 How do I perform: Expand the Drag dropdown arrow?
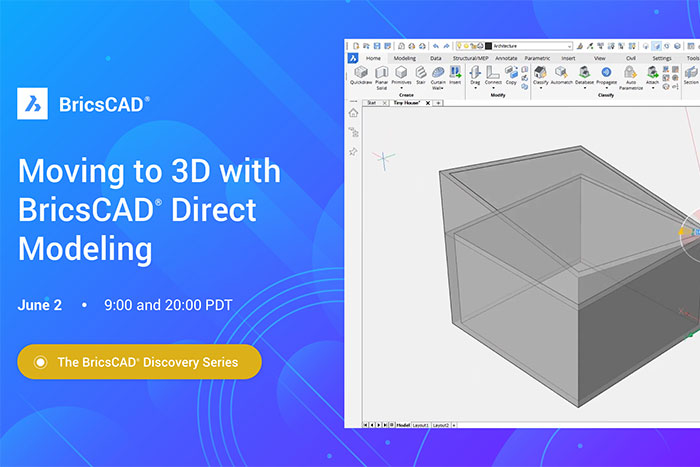tap(475, 88)
